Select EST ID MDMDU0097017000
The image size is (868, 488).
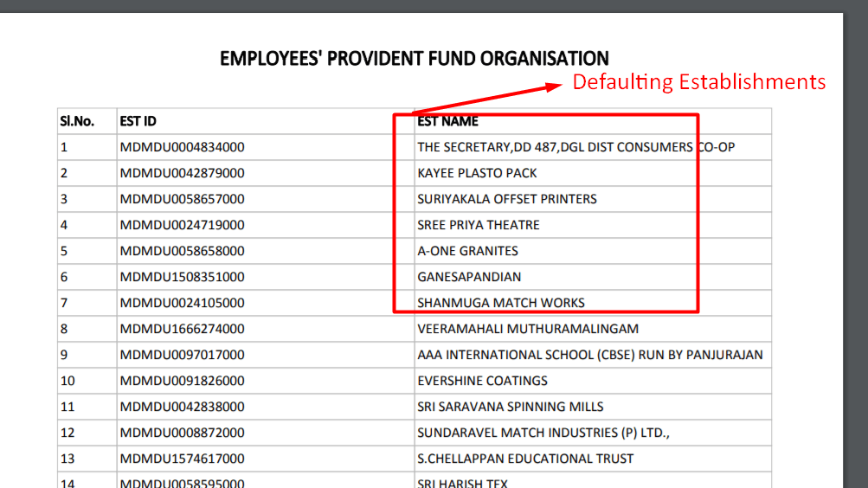tap(182, 356)
